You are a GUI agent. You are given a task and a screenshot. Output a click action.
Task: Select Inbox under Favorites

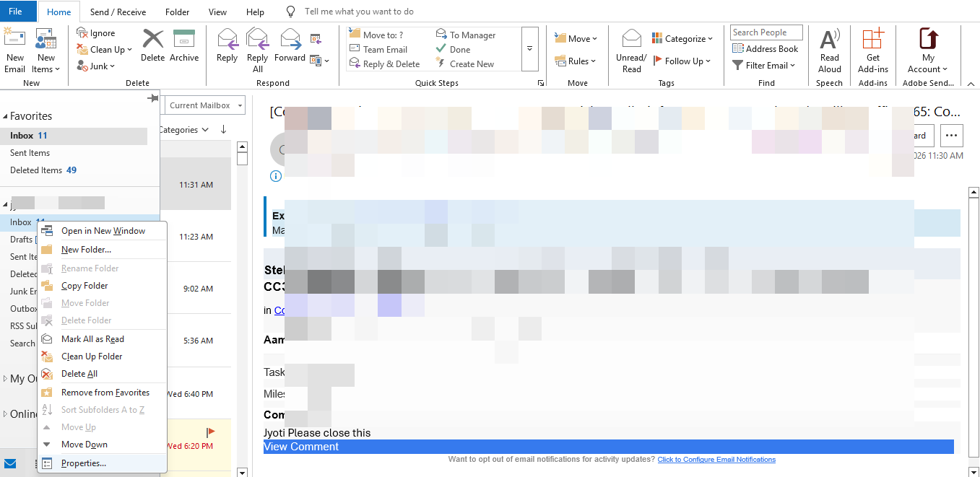tap(74, 136)
